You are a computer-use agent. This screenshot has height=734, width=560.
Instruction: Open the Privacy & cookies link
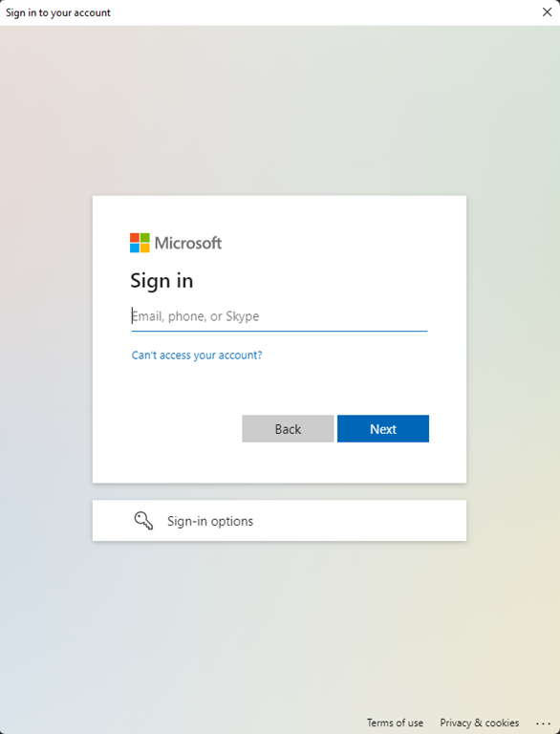pos(480,723)
